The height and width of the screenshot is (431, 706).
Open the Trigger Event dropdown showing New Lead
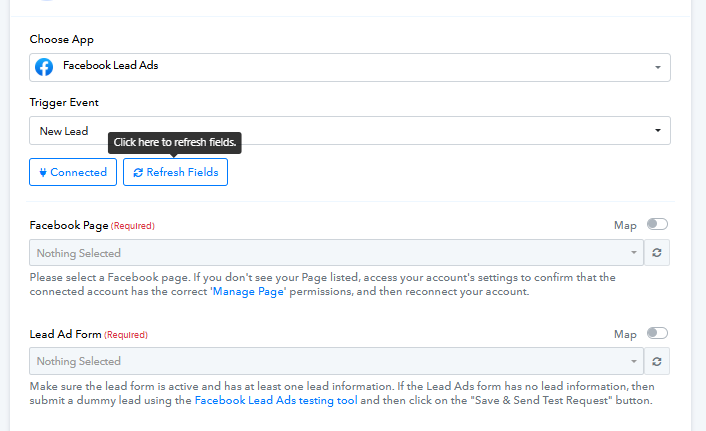pyautogui.click(x=350, y=131)
